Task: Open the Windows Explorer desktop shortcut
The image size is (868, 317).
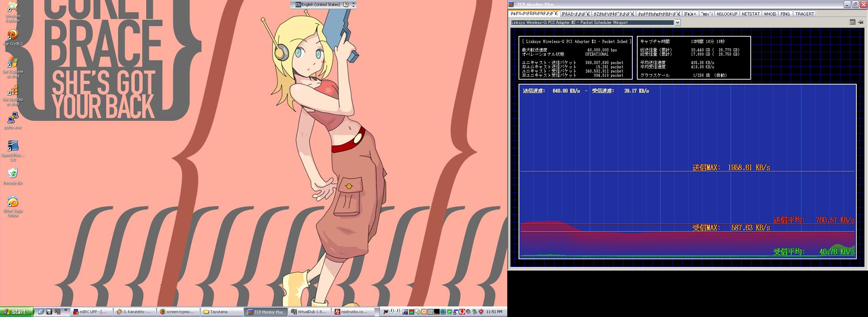Action: click(13, 12)
